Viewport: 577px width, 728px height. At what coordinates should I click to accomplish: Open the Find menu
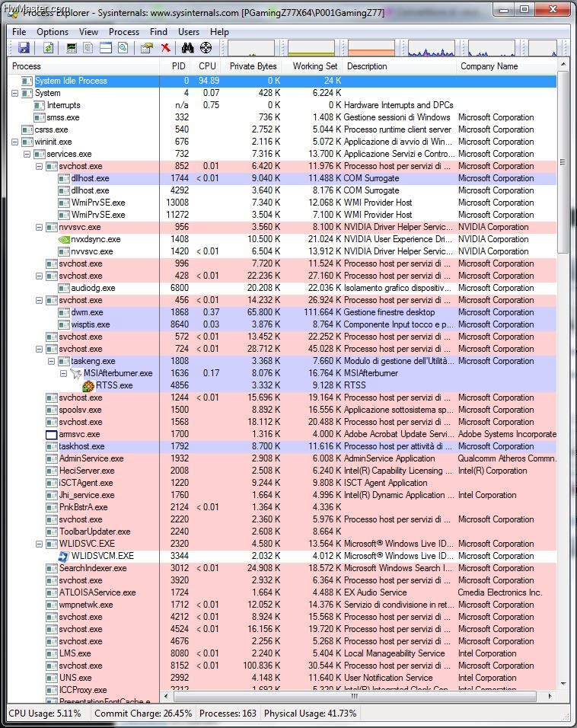click(158, 32)
